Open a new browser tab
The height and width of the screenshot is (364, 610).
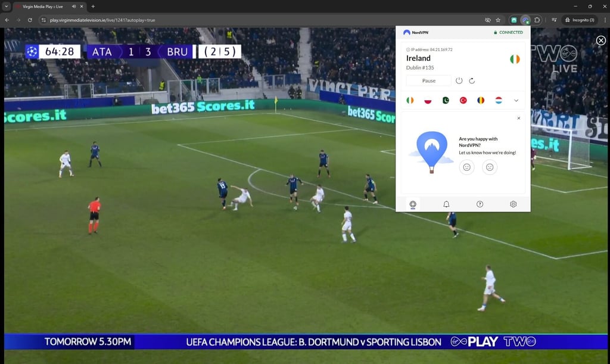tap(93, 7)
